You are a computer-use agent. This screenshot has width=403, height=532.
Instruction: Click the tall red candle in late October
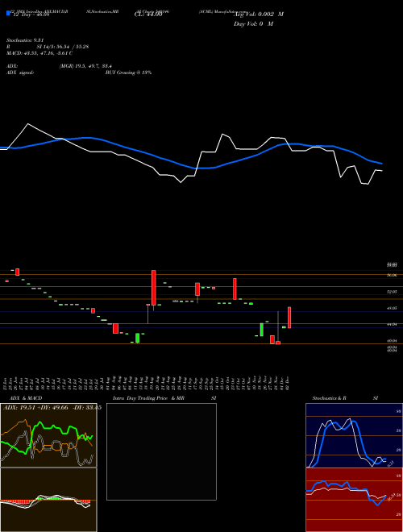pyautogui.click(x=235, y=289)
